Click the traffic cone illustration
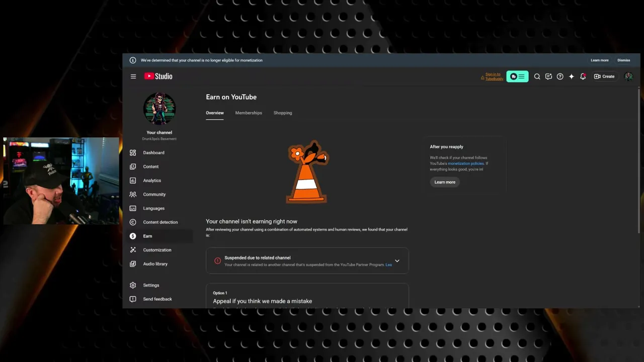The height and width of the screenshot is (362, 644). point(307,172)
